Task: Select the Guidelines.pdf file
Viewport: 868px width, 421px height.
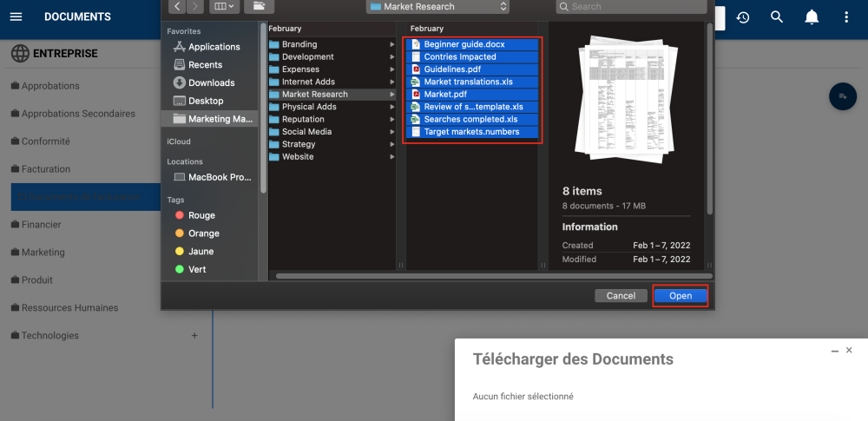Action: tap(472, 69)
